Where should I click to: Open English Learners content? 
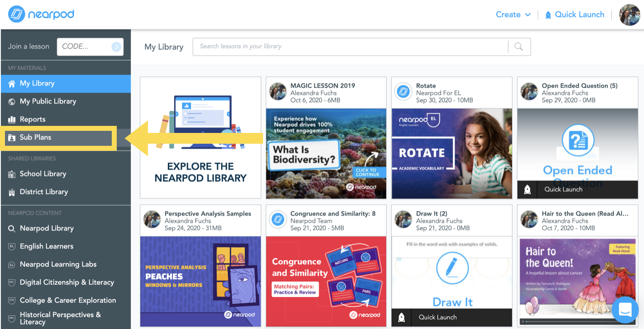tap(47, 246)
